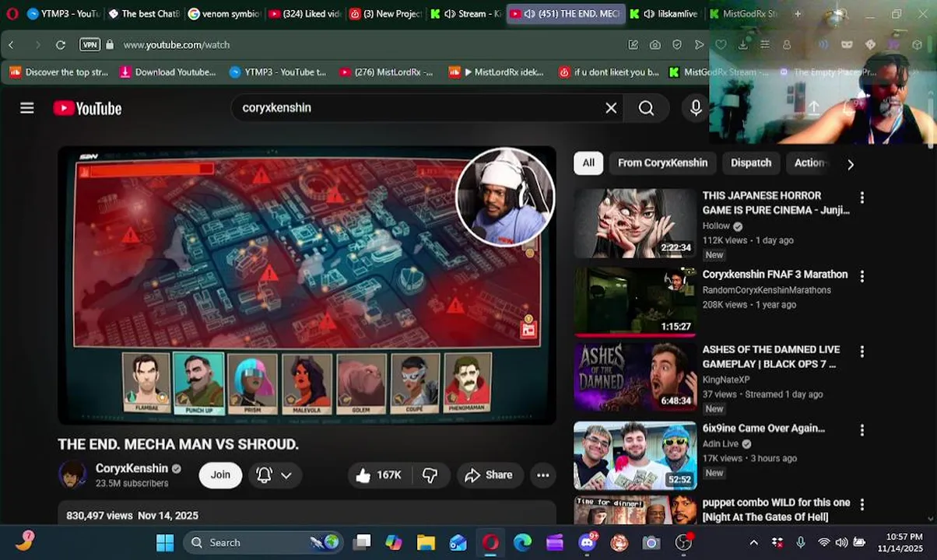Open Task View on the taskbar

pos(362,543)
